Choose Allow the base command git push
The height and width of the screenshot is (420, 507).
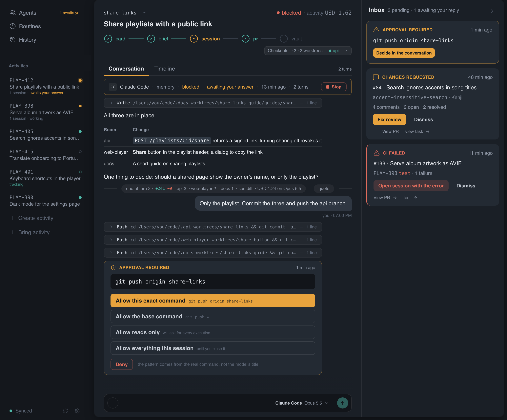213,316
